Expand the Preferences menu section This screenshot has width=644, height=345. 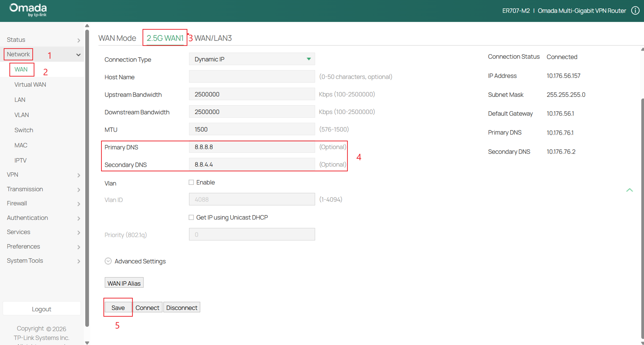tap(42, 247)
